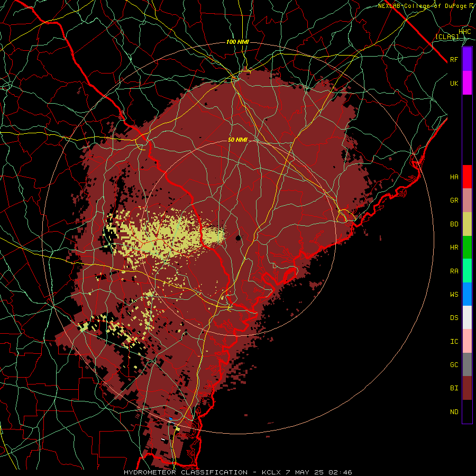Click the IC light-pink legend swatch
Screen dimensions: 476x476
coord(467,341)
